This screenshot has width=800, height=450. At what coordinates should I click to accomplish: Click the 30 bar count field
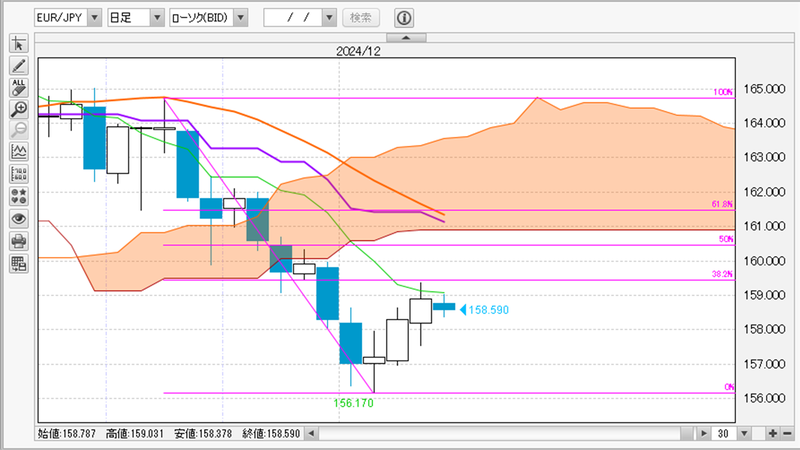pos(724,434)
